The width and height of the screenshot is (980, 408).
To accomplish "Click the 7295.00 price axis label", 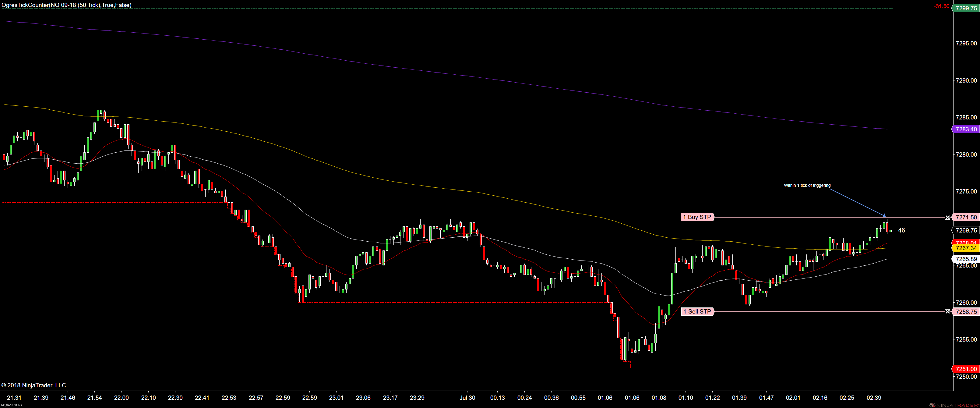I will click(966, 43).
